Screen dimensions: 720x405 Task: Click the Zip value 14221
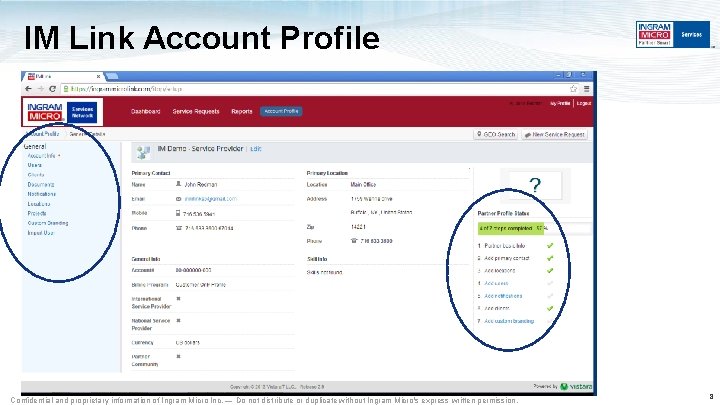coord(358,227)
